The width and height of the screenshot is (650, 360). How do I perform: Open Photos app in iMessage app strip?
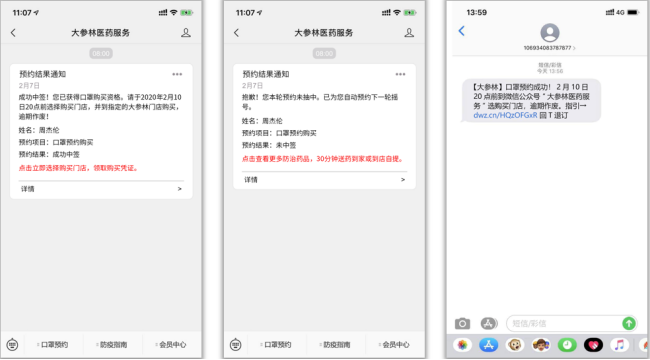click(x=463, y=345)
